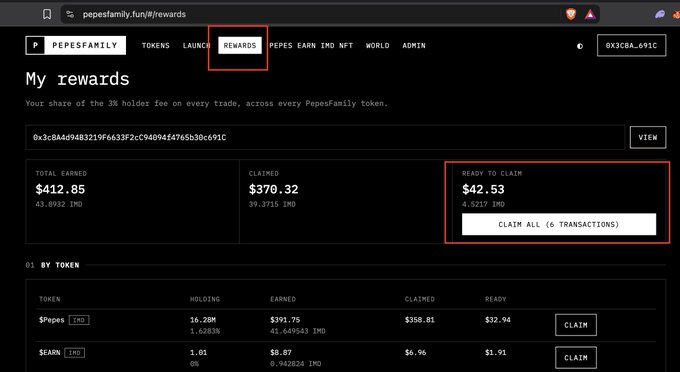Open the LAUNCH menu item
This screenshot has height=372, width=680.
[196, 46]
